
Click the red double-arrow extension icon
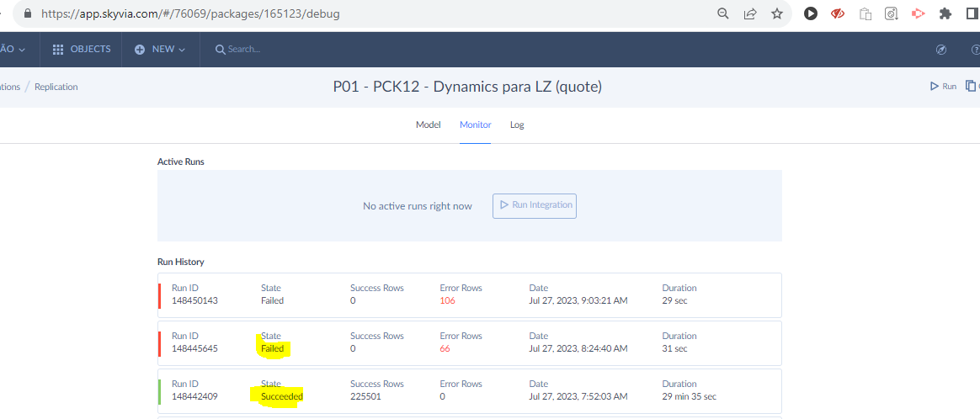[x=919, y=13]
